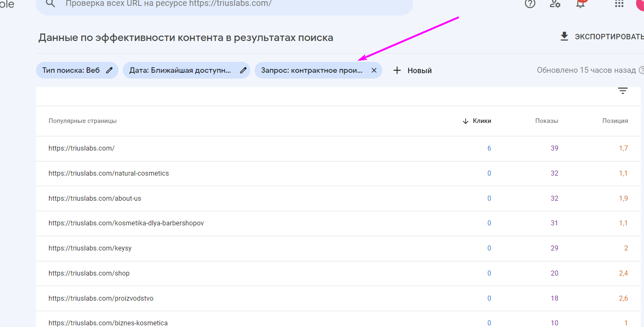Open the 'Дата: Ближайшая доступн...' chip
Viewport: 644px width, 327px height.
click(186, 70)
